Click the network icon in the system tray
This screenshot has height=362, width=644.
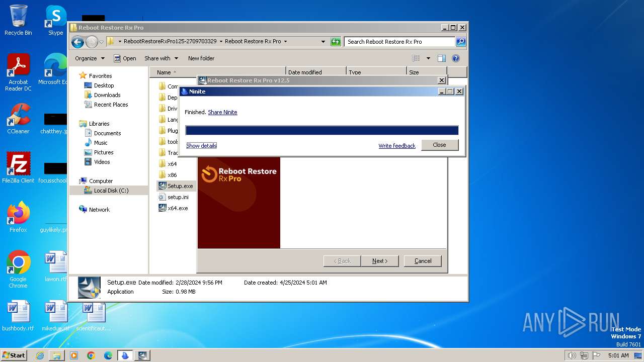click(x=584, y=355)
